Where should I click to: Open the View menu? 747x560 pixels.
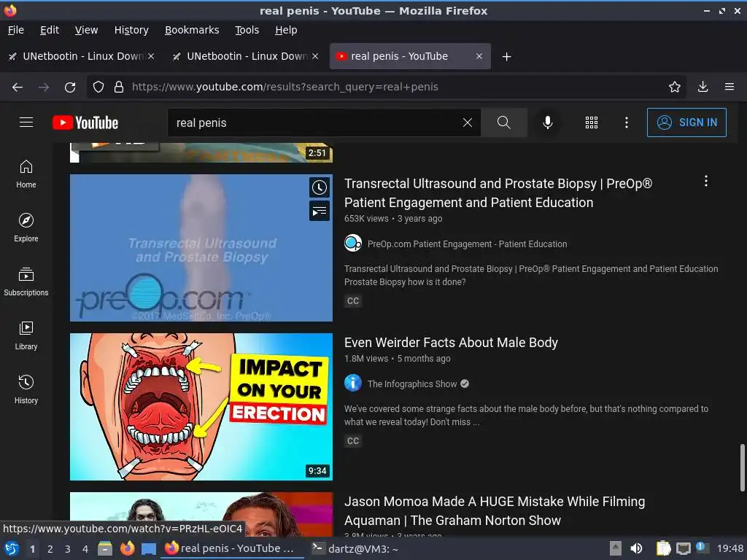point(86,30)
